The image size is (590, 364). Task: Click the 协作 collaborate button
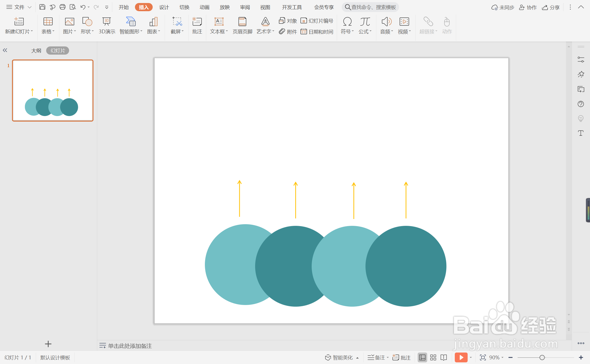pos(528,7)
